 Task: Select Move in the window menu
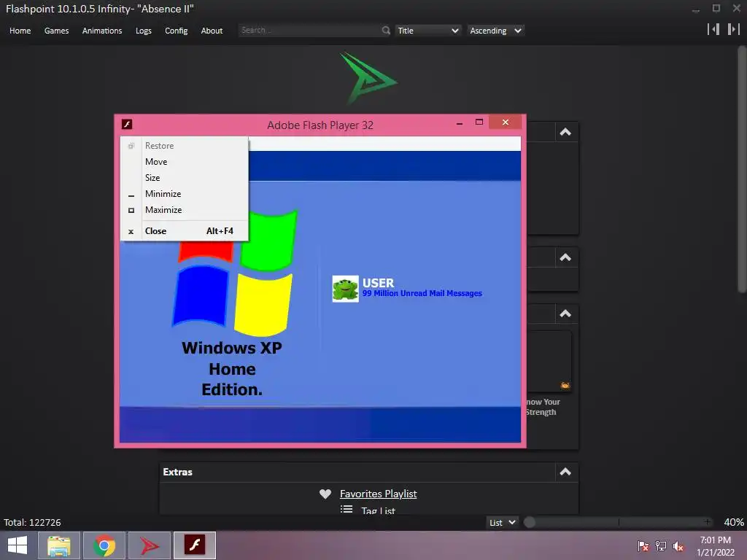click(185, 161)
